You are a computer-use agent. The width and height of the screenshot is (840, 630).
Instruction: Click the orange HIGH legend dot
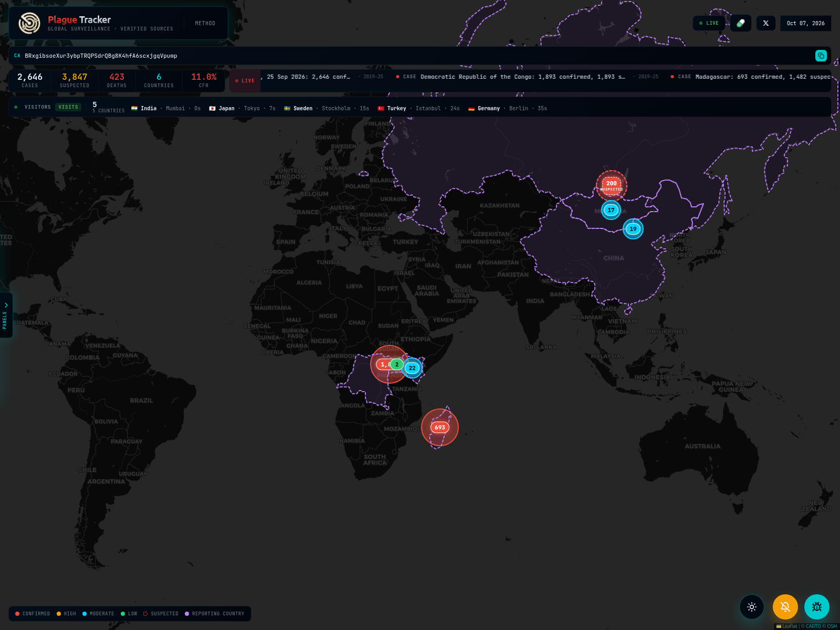pyautogui.click(x=59, y=614)
